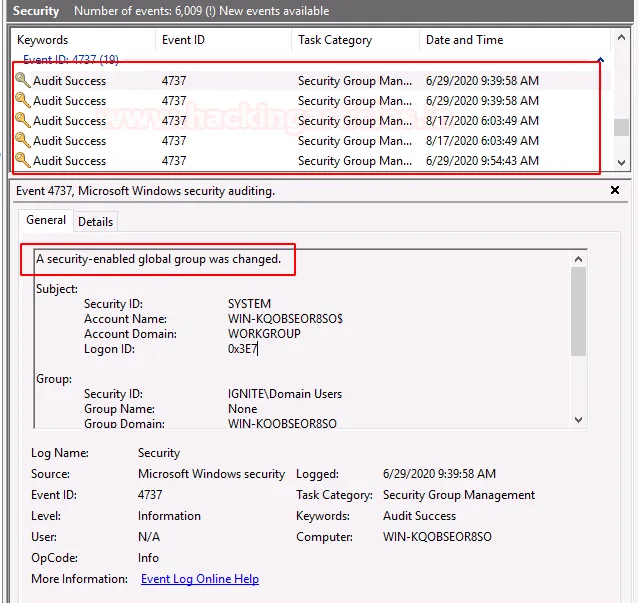This screenshot has width=638, height=603.
Task: Select the event row logged at 9:54:43 AM
Action: [300, 161]
